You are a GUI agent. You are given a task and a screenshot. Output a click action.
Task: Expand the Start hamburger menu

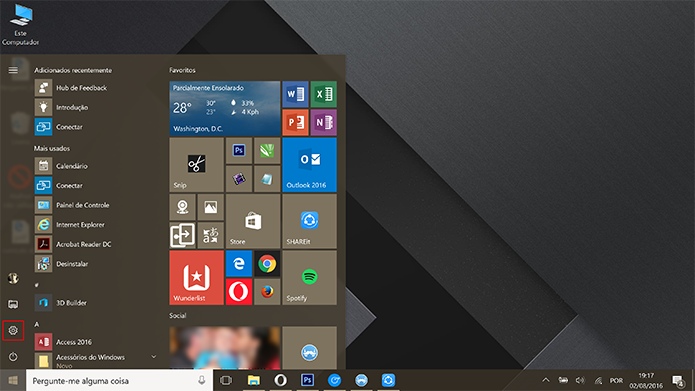(13, 70)
